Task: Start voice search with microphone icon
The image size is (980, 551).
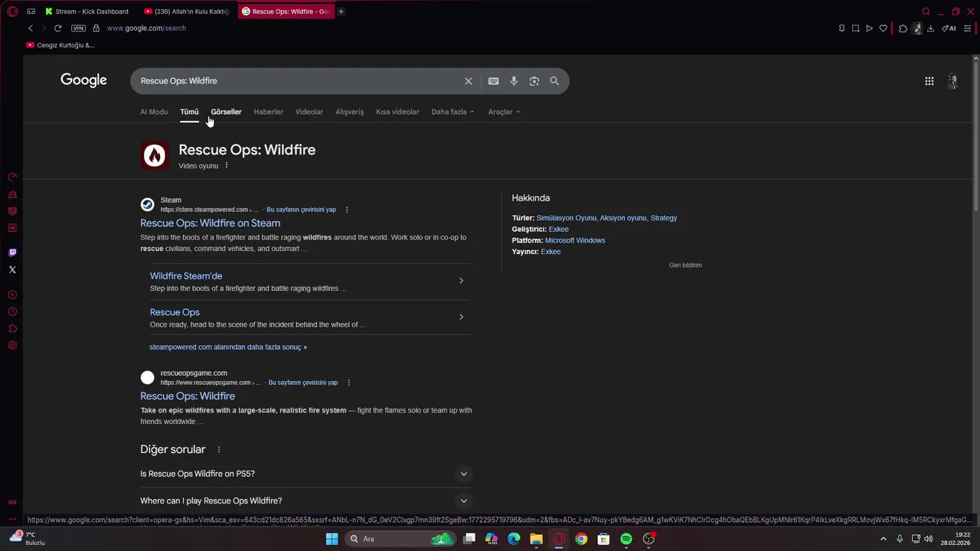Action: pos(514,81)
